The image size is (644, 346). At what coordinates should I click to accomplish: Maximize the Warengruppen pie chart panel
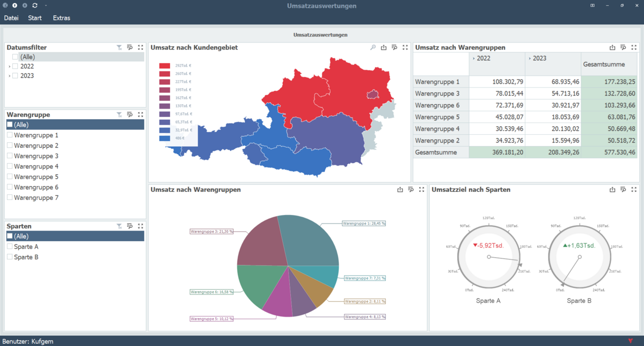[x=421, y=190]
